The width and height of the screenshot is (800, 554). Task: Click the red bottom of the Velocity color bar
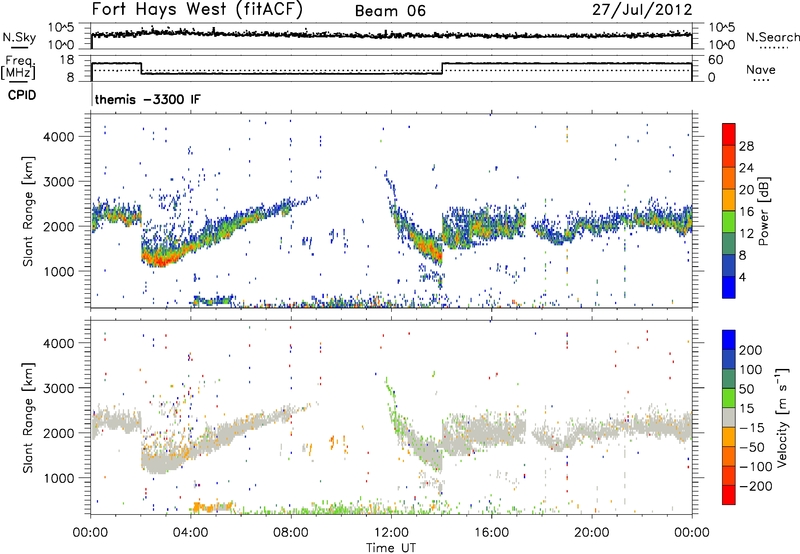(729, 495)
